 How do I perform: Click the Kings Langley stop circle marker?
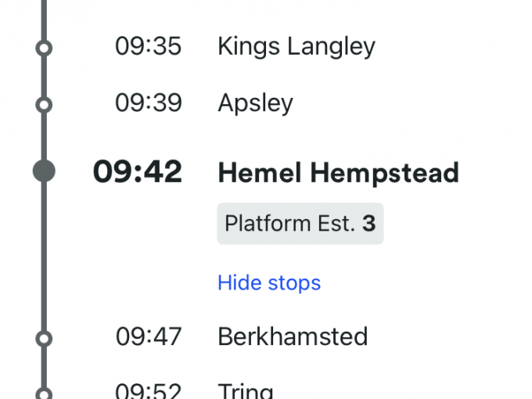click(45, 49)
